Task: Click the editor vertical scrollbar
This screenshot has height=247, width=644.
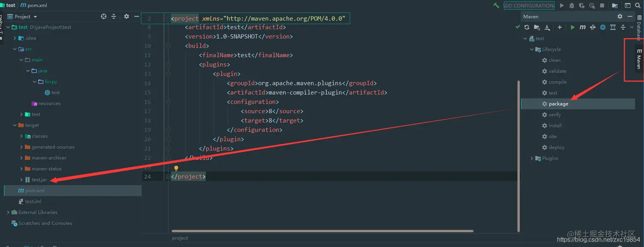Action: point(518,156)
